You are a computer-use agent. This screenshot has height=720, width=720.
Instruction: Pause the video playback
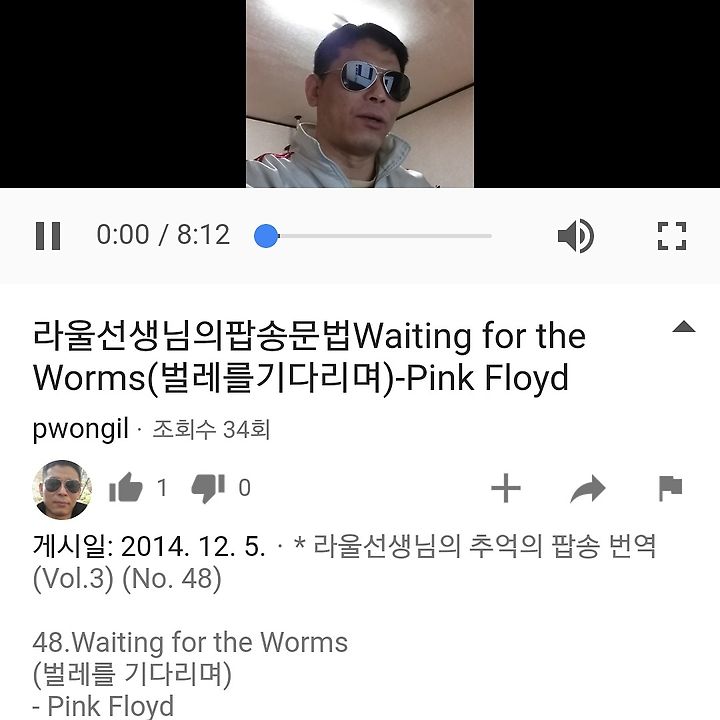tap(48, 236)
